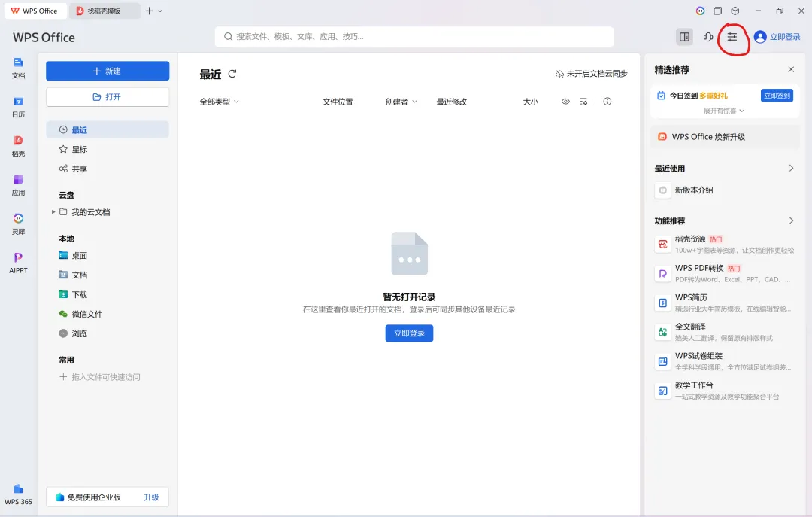This screenshot has width=812, height=517.
Task: Open WPS Office 焕新升级 banner
Action: 725,137
